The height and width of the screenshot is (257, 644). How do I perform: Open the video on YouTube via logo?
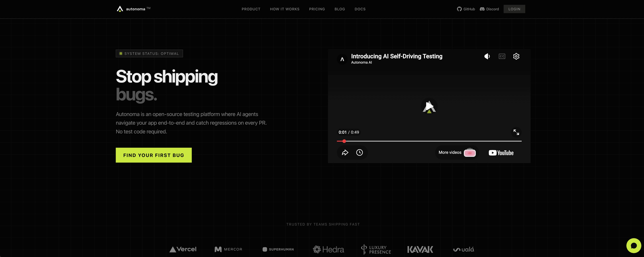point(501,153)
